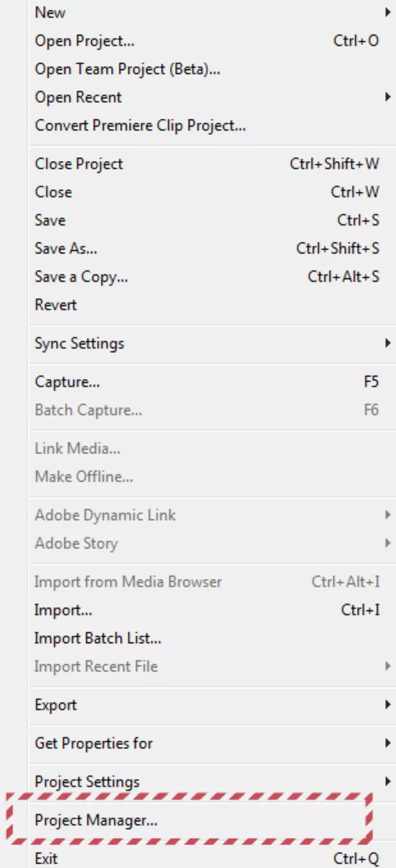Open the Project Manager dialog
Viewport: 396px width, 868px height.
coord(96,820)
